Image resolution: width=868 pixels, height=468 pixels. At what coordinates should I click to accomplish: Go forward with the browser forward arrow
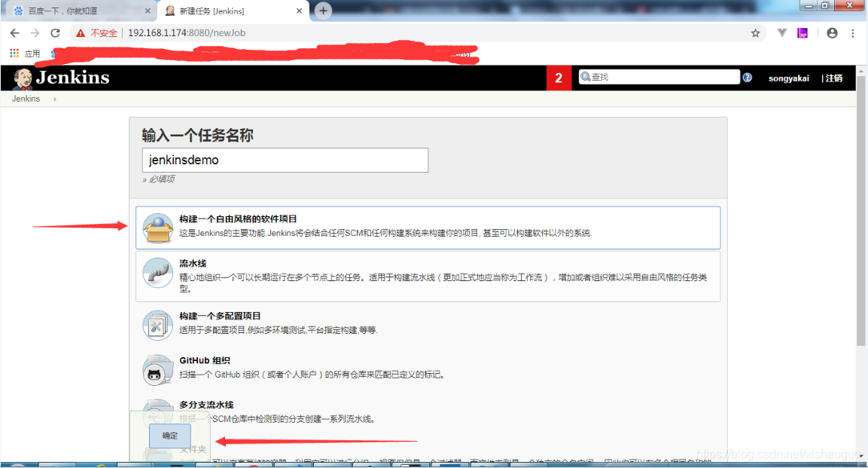tap(35, 33)
